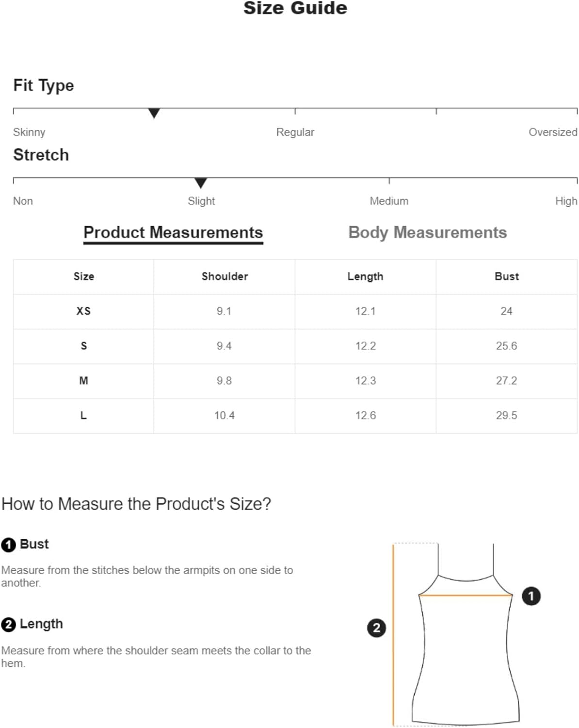Select the L size row label
The image size is (579, 728).
tap(83, 415)
